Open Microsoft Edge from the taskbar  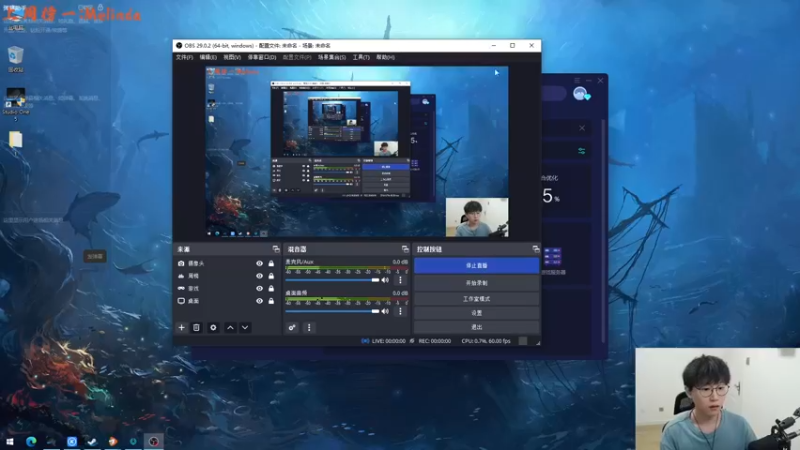pyautogui.click(x=31, y=441)
